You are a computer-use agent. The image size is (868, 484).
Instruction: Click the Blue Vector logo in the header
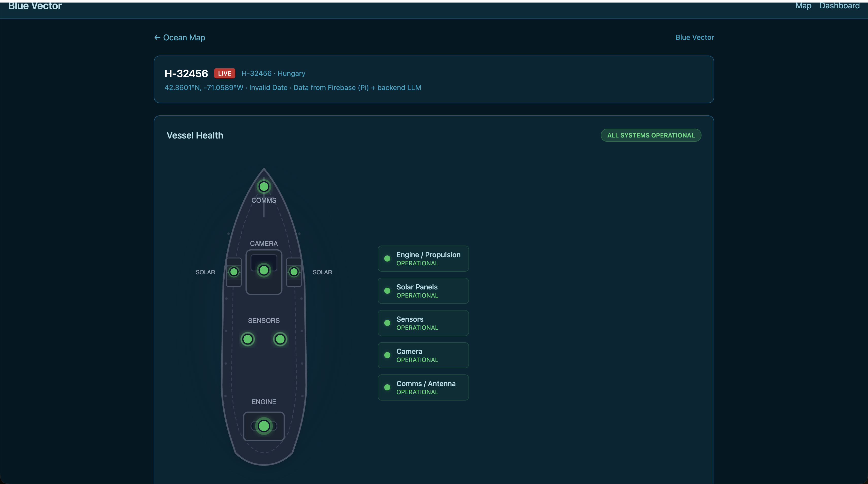click(35, 6)
